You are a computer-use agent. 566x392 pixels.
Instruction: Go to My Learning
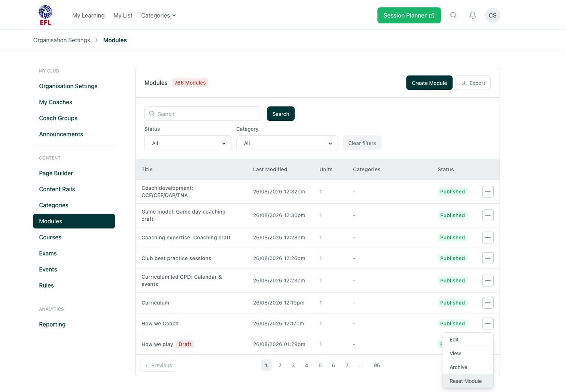pyautogui.click(x=88, y=15)
